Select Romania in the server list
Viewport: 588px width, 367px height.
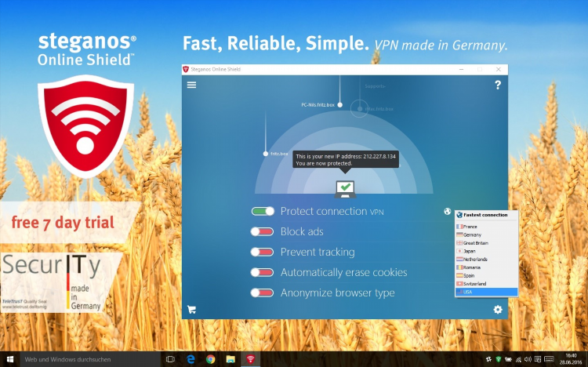[x=486, y=267]
